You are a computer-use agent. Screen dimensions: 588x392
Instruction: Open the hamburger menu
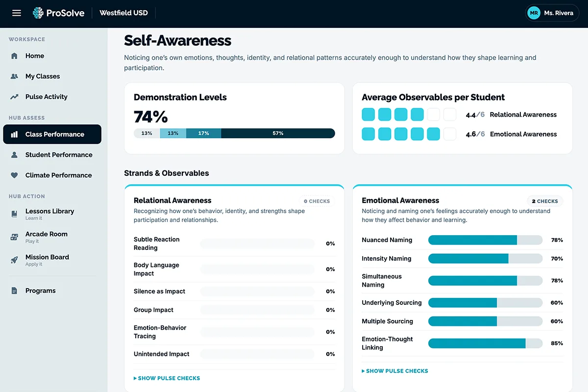tap(17, 13)
